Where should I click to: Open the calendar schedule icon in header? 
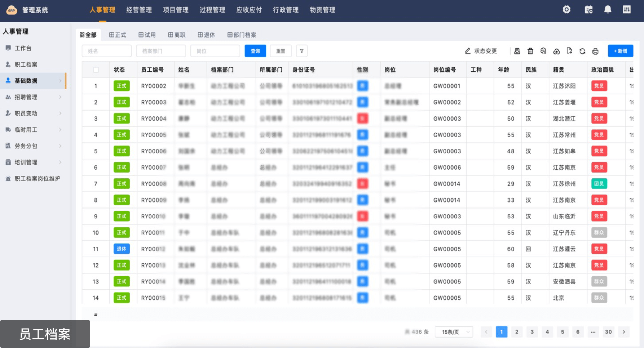point(588,10)
